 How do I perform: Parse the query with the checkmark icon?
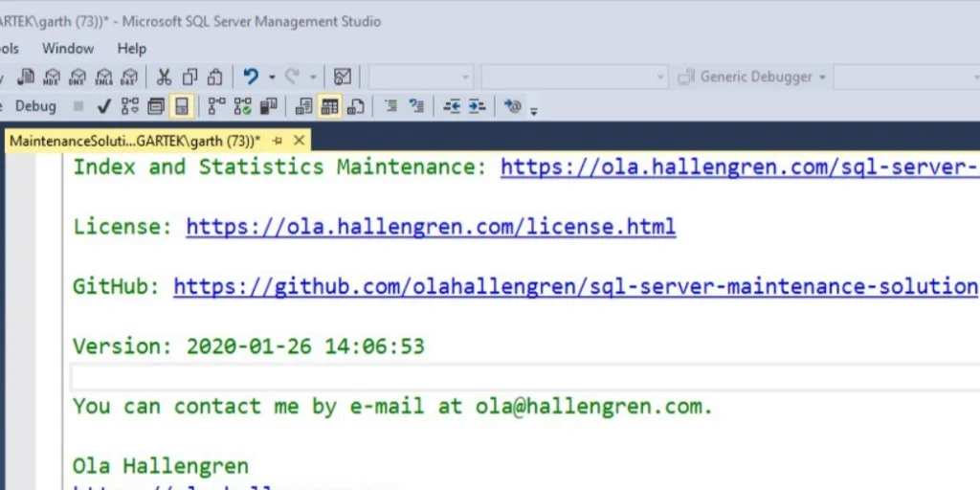coord(103,106)
